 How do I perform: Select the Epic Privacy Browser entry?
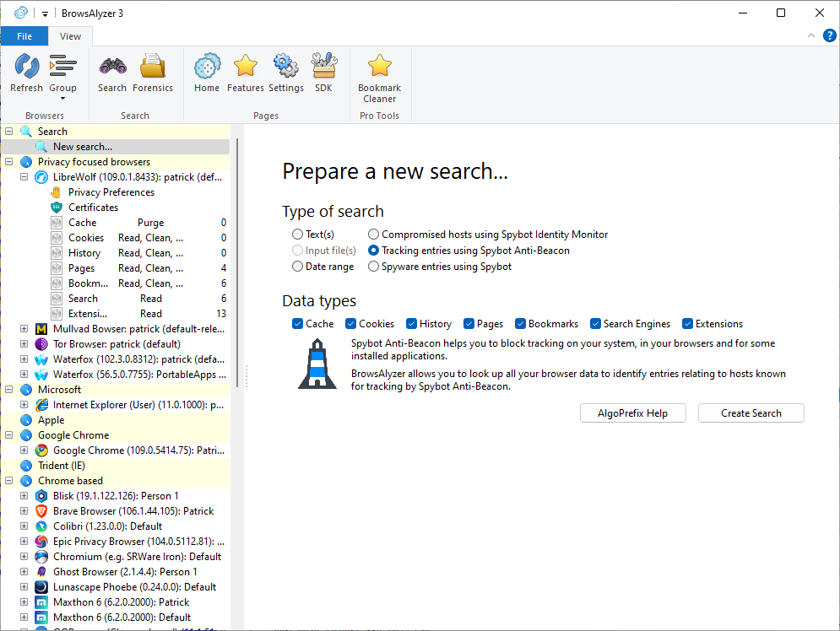pos(138,541)
